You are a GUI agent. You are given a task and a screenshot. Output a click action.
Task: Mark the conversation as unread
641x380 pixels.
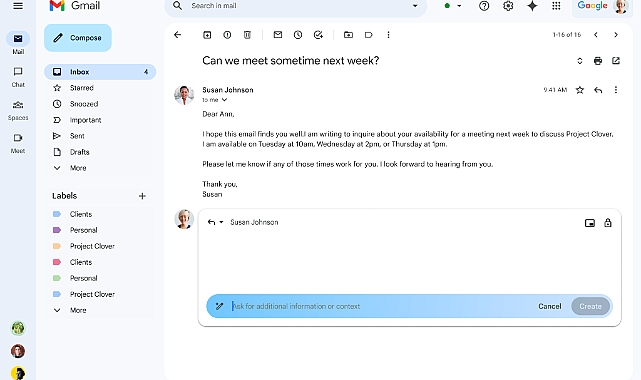pyautogui.click(x=278, y=35)
